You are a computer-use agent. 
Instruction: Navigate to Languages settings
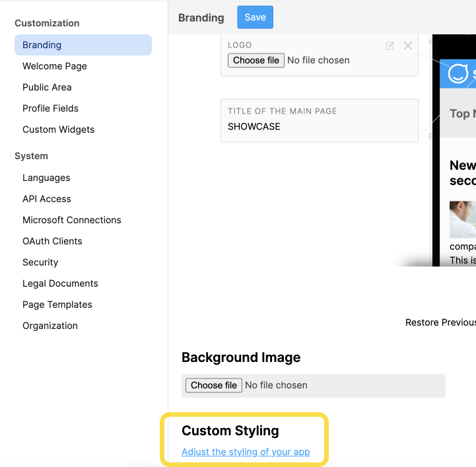tap(46, 178)
